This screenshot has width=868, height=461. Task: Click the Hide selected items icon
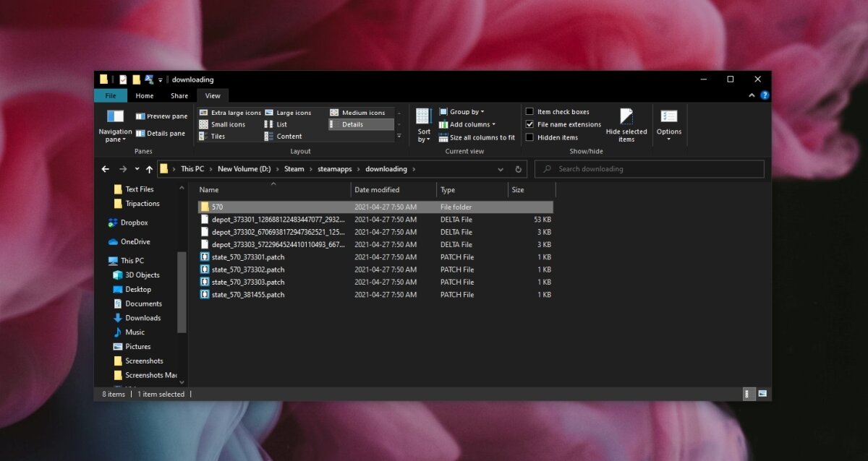[626, 117]
